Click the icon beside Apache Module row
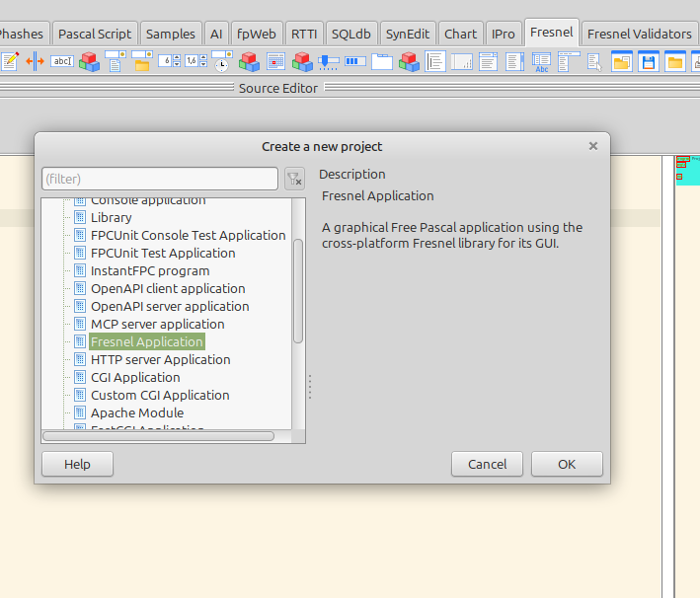700x598 pixels. pyautogui.click(x=80, y=412)
